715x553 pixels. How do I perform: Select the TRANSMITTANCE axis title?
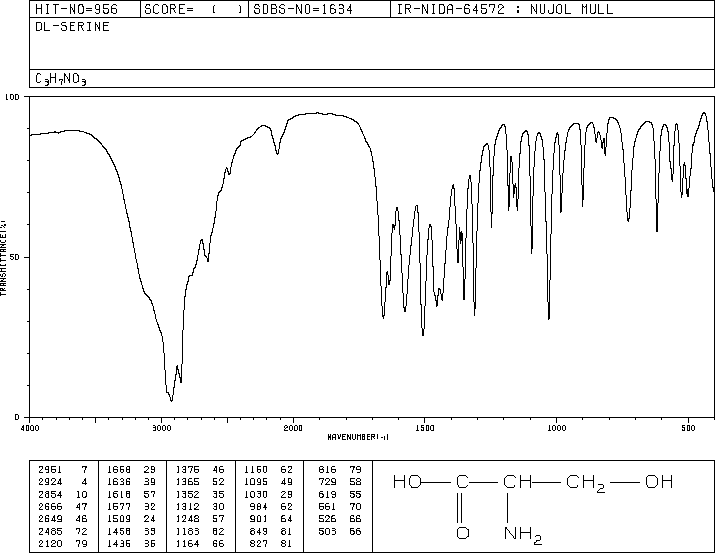pyautogui.click(x=3, y=258)
